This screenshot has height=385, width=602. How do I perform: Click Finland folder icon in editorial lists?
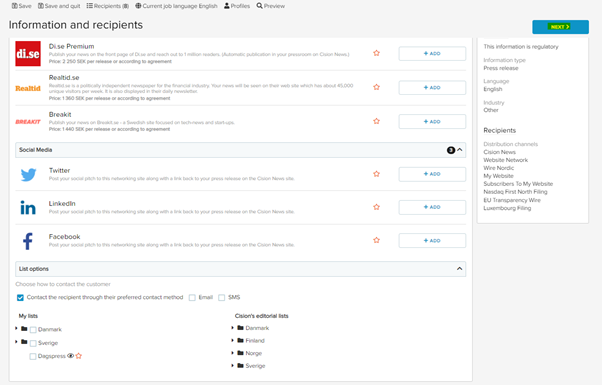pos(241,340)
